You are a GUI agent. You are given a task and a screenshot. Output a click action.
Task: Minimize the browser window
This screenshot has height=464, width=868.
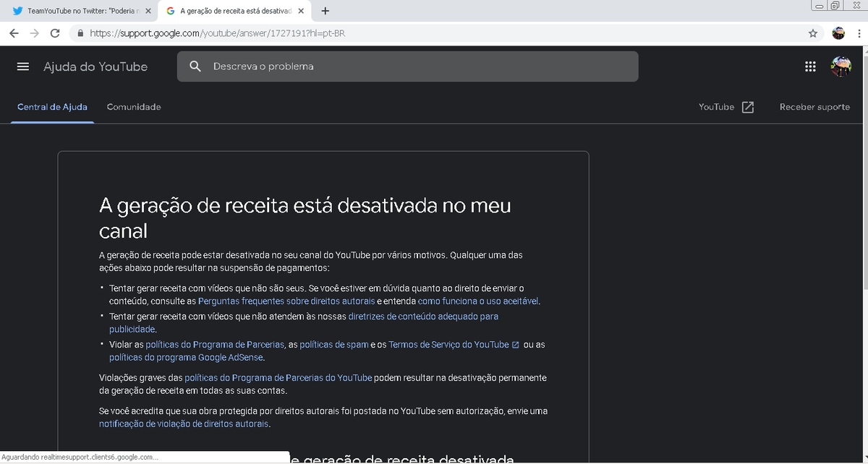tap(820, 5)
